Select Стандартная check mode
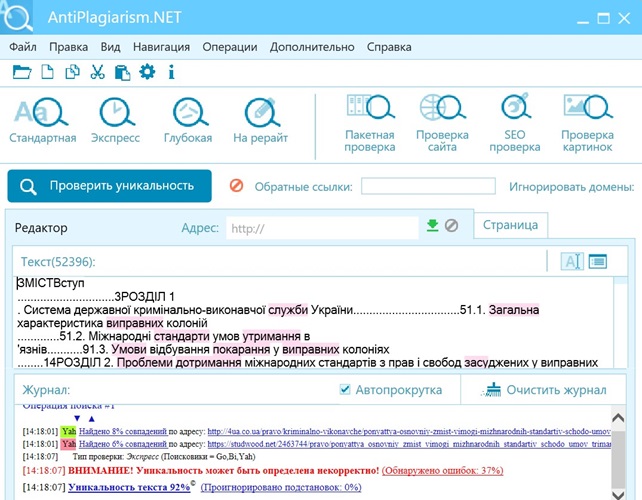 tap(43, 120)
